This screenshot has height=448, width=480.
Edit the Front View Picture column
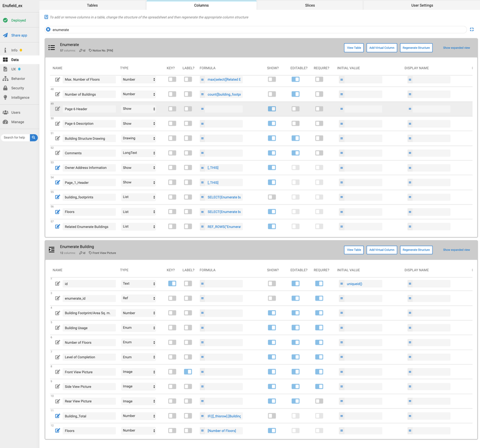pos(57,372)
